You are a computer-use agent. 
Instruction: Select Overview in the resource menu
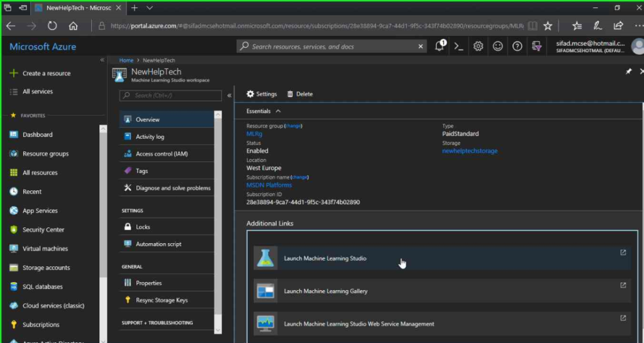click(166, 120)
